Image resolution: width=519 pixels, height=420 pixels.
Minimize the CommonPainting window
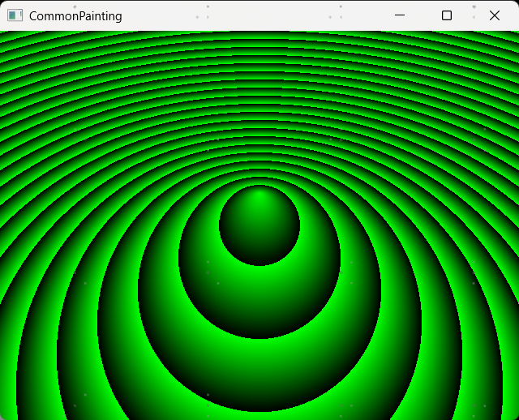[400, 15]
